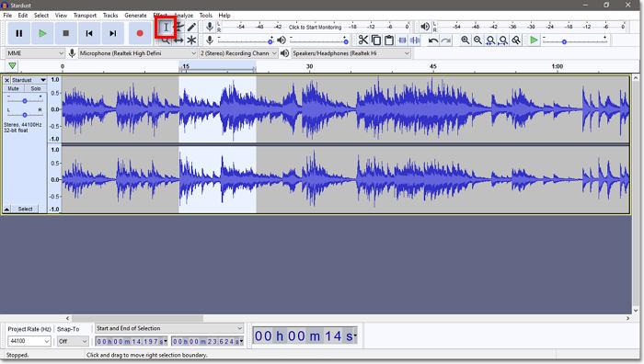Solo the Stardust track
644x364 pixels.
36,88
